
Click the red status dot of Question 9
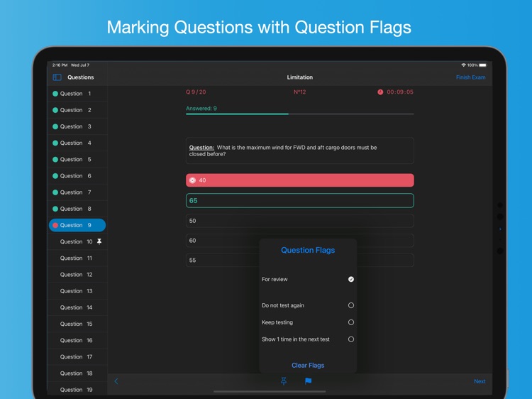(55, 225)
